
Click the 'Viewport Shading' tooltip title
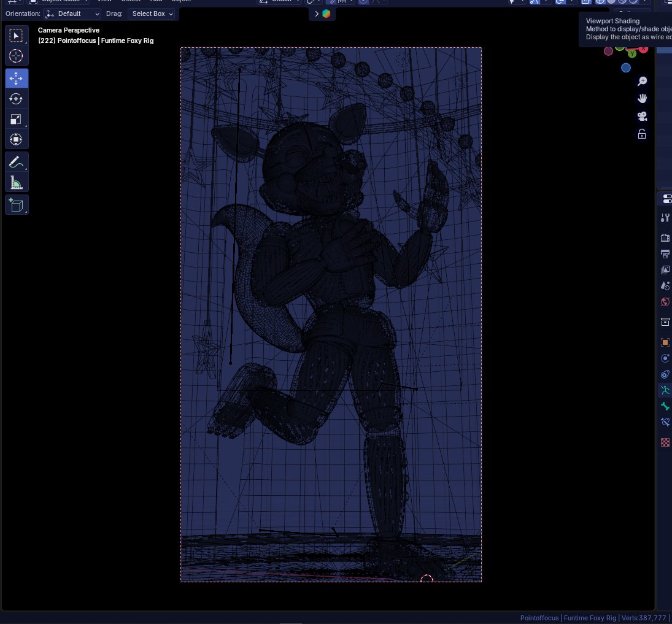pos(612,21)
